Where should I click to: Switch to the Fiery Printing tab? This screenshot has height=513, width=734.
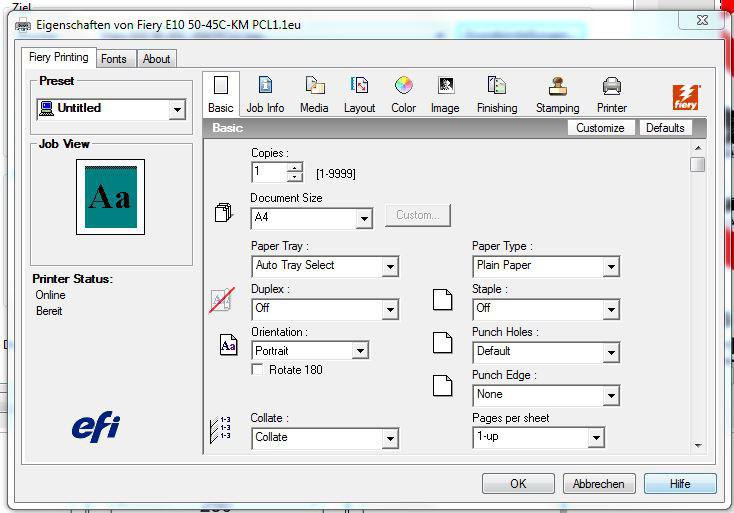coord(59,57)
